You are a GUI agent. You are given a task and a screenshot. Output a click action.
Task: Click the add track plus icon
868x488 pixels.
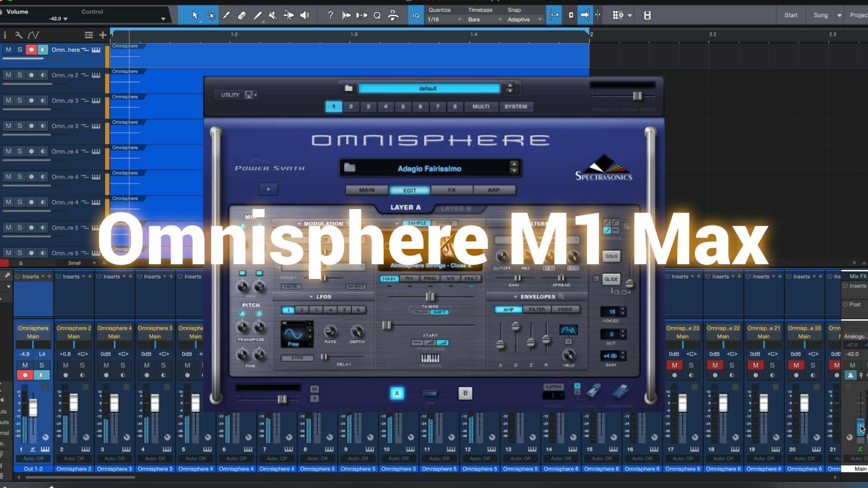coord(103,35)
